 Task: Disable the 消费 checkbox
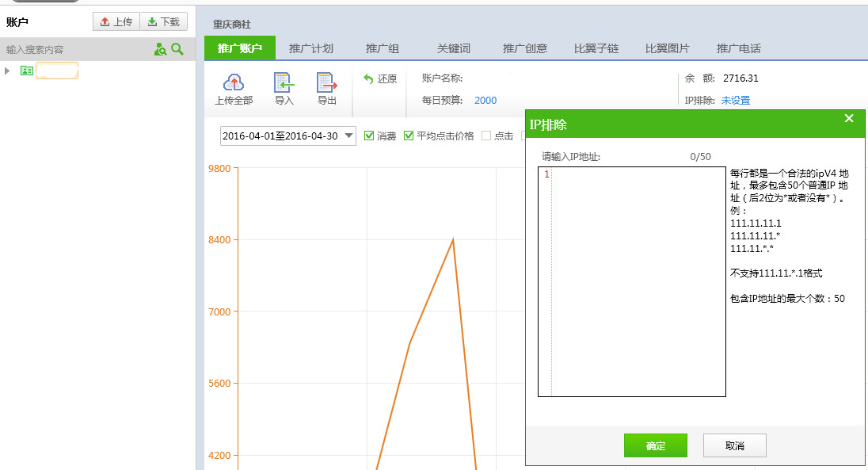point(369,135)
